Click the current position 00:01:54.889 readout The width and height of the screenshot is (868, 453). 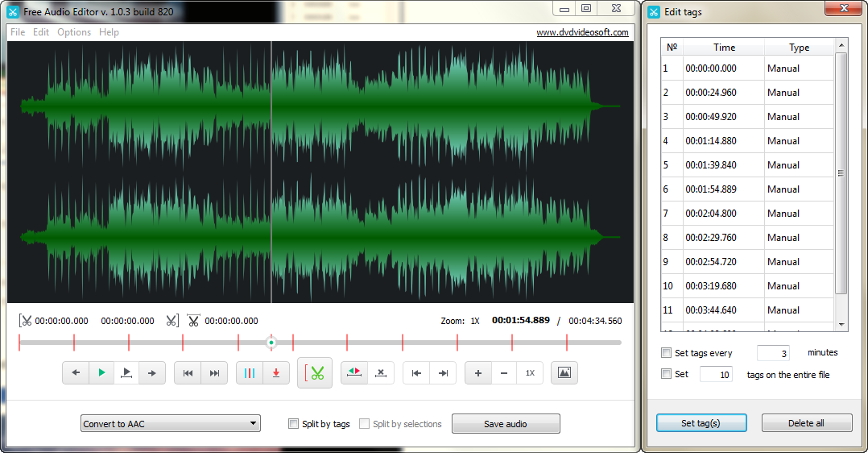[x=521, y=320]
